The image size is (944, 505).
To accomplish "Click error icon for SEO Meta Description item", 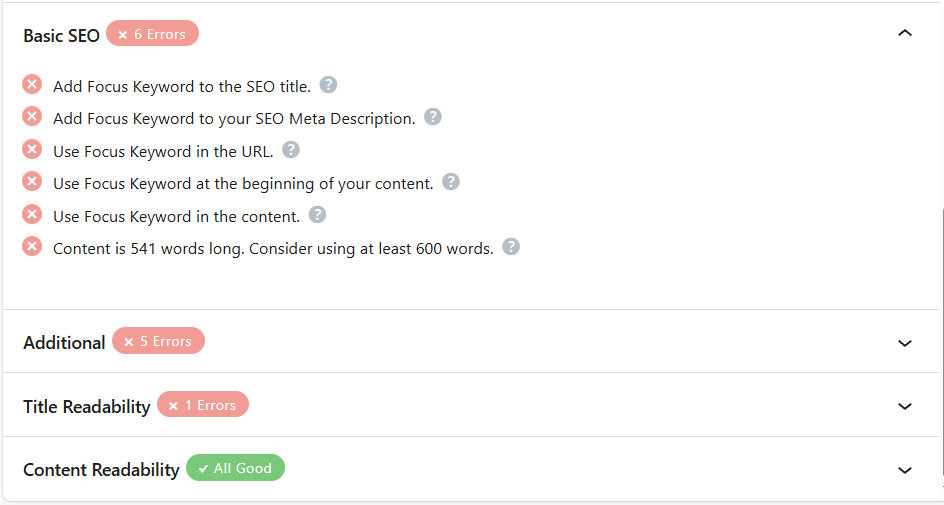I will pos(32,117).
